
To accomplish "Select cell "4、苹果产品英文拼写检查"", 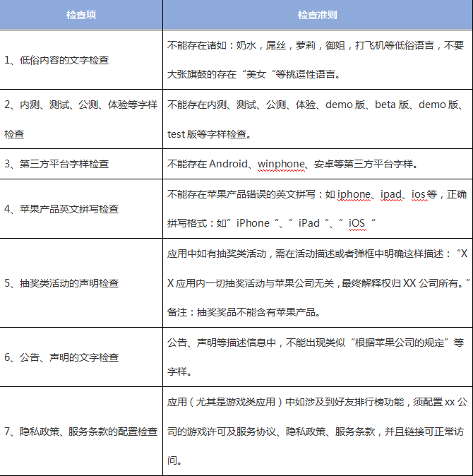I will [81, 209].
